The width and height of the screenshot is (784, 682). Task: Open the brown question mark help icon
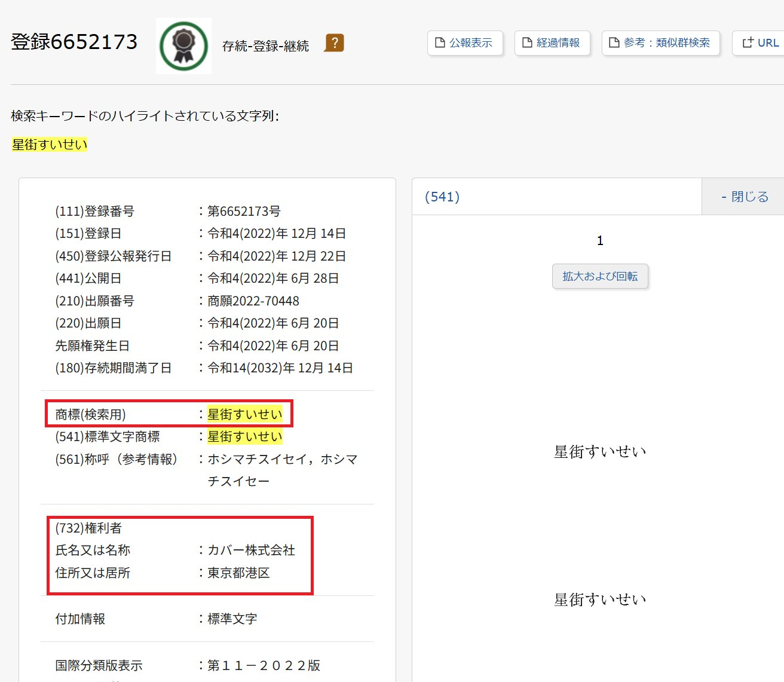[x=334, y=43]
